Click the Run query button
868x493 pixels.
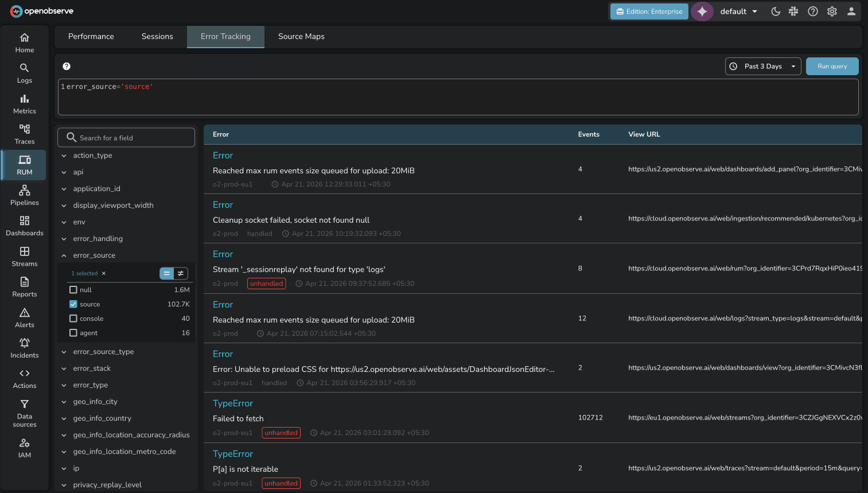point(832,66)
